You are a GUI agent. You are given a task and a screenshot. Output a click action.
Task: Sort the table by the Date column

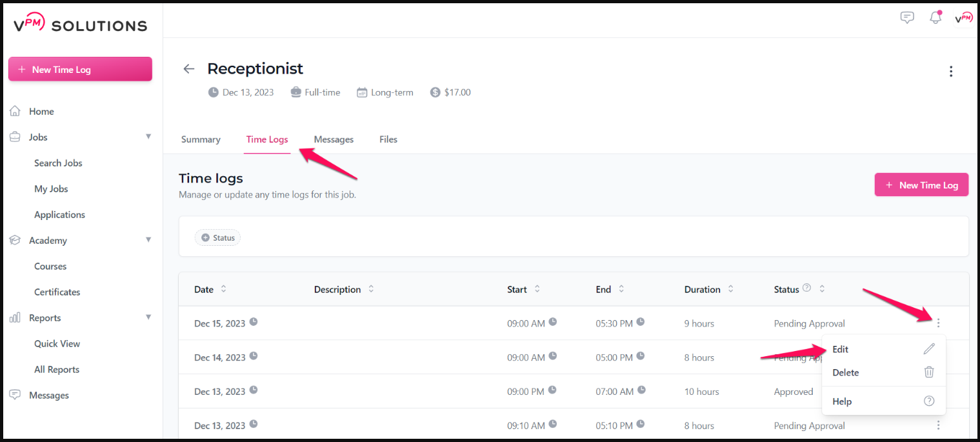click(x=223, y=289)
